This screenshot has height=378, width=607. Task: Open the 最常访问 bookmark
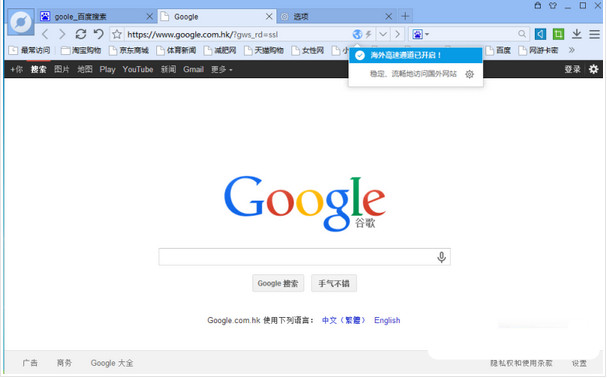(29, 50)
